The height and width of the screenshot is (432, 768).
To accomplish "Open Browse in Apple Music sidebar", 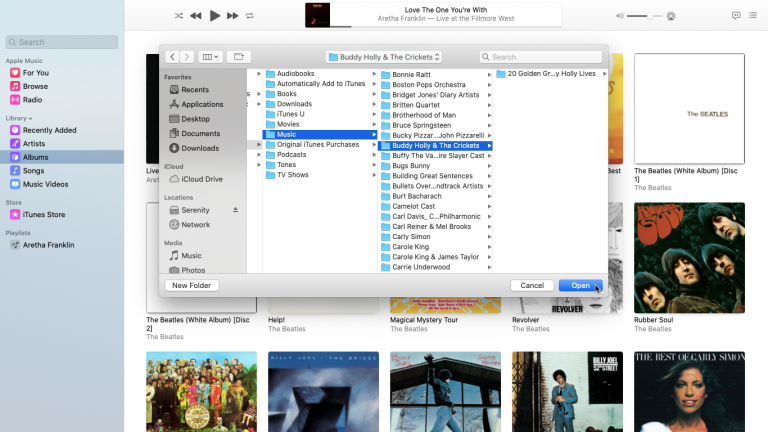I will (35, 86).
